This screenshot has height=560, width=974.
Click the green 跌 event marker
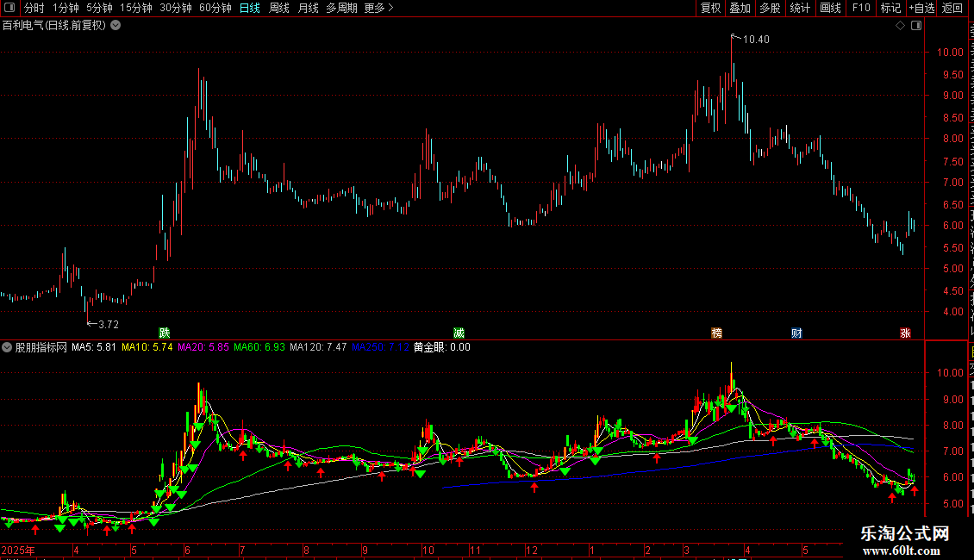[165, 333]
